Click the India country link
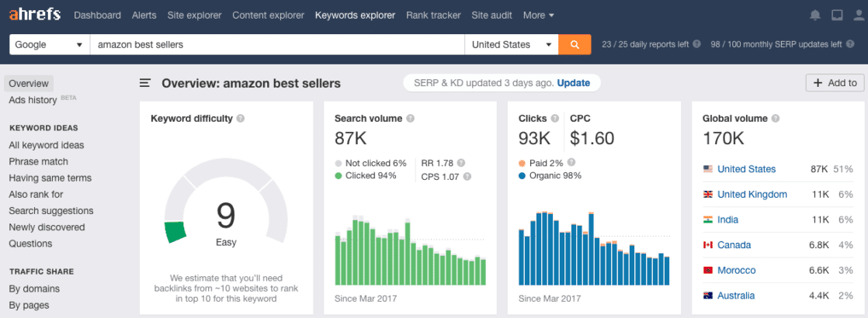The height and width of the screenshot is (318, 868). (728, 219)
